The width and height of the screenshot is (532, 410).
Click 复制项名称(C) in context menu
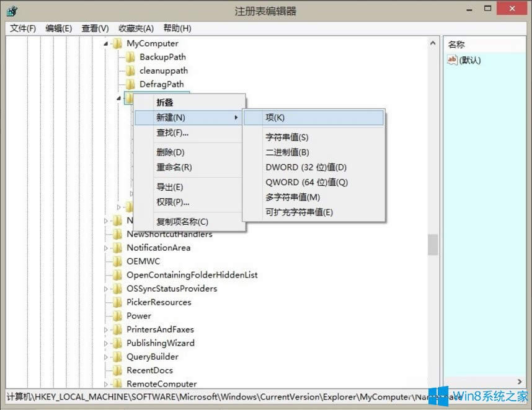coord(182,222)
